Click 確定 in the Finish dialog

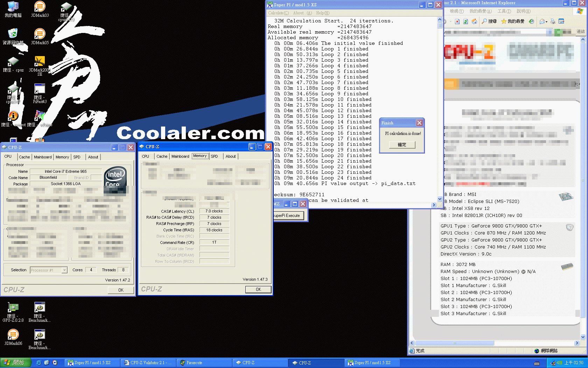coord(402,145)
